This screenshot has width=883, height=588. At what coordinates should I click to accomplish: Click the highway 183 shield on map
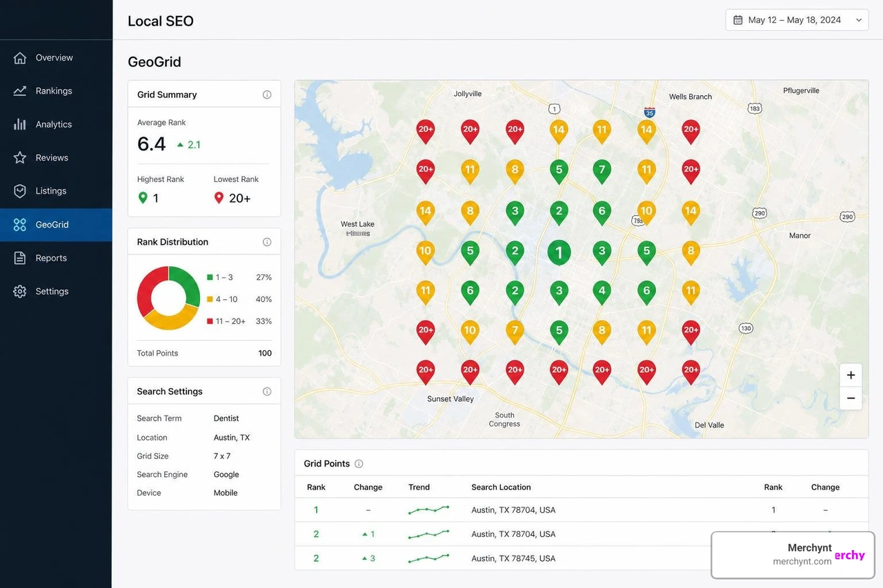click(x=755, y=109)
